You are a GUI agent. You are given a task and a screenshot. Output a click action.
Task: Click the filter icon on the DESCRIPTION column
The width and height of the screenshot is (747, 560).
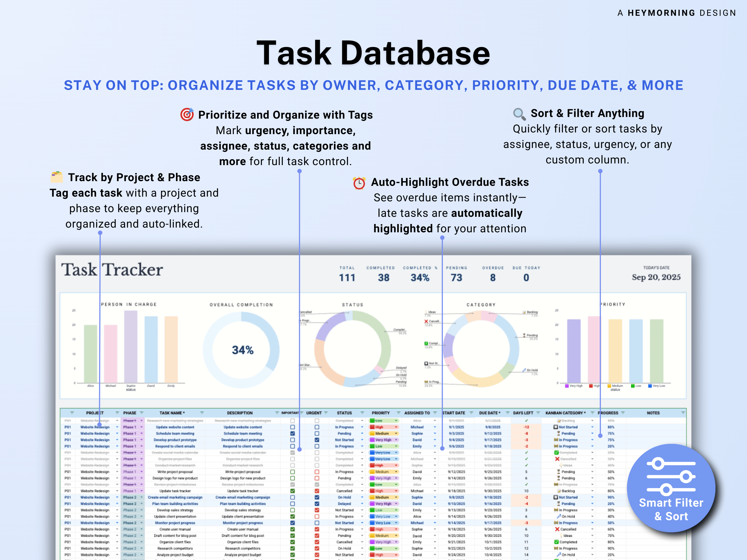(x=277, y=413)
